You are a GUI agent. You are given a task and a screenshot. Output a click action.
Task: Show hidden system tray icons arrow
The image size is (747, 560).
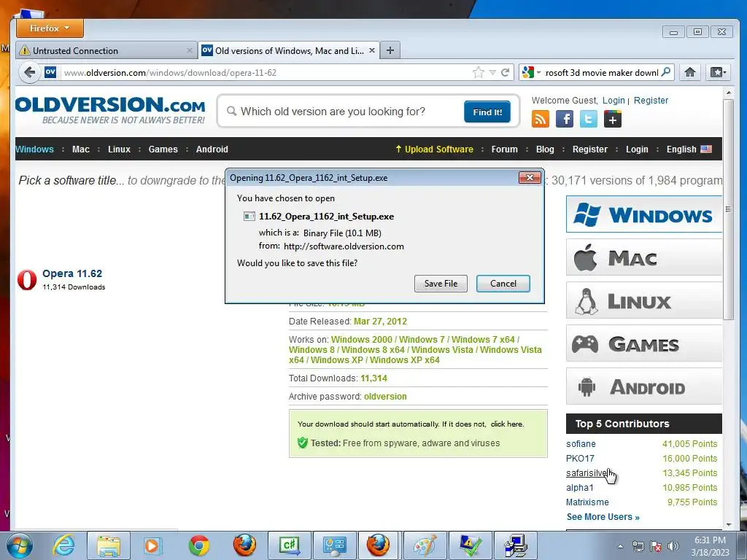pos(620,547)
